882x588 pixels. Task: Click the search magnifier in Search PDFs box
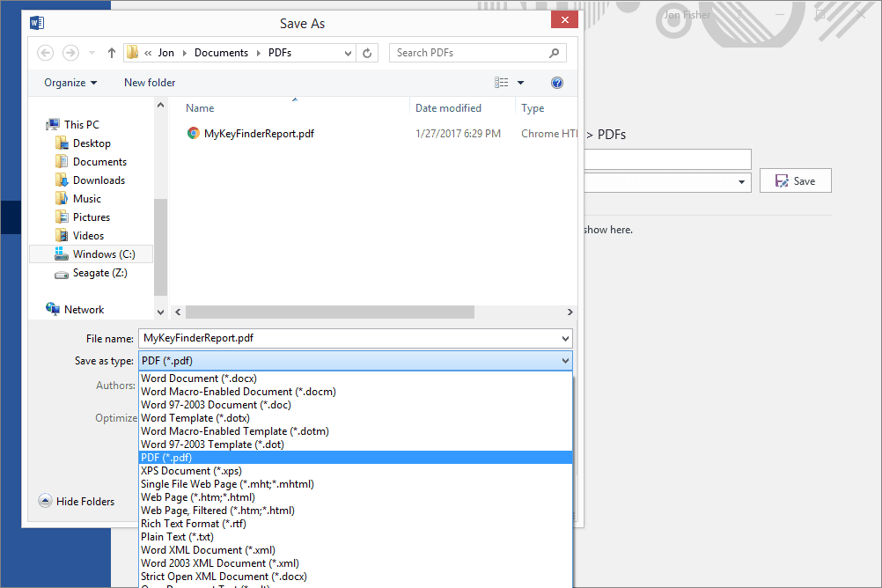(554, 53)
